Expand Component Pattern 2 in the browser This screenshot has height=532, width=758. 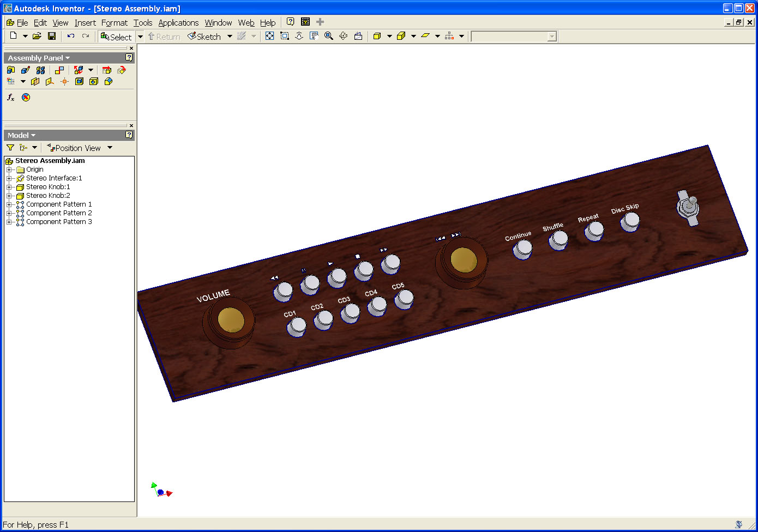point(9,213)
